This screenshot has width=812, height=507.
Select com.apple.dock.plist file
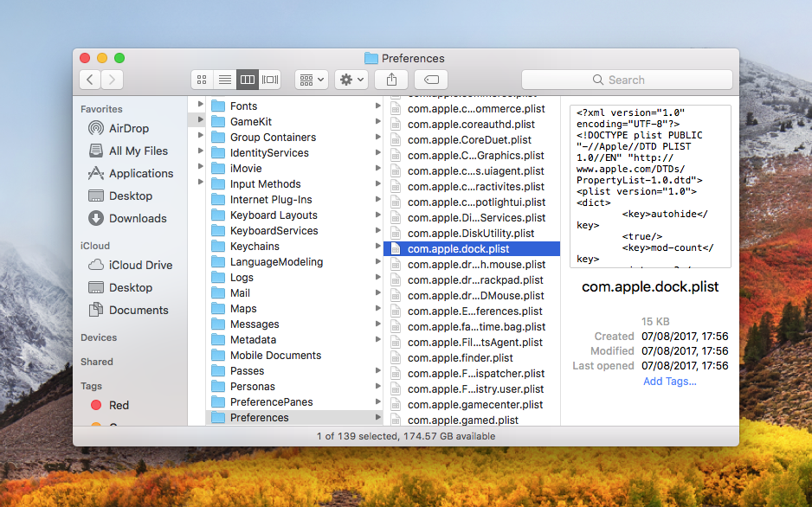(x=472, y=249)
